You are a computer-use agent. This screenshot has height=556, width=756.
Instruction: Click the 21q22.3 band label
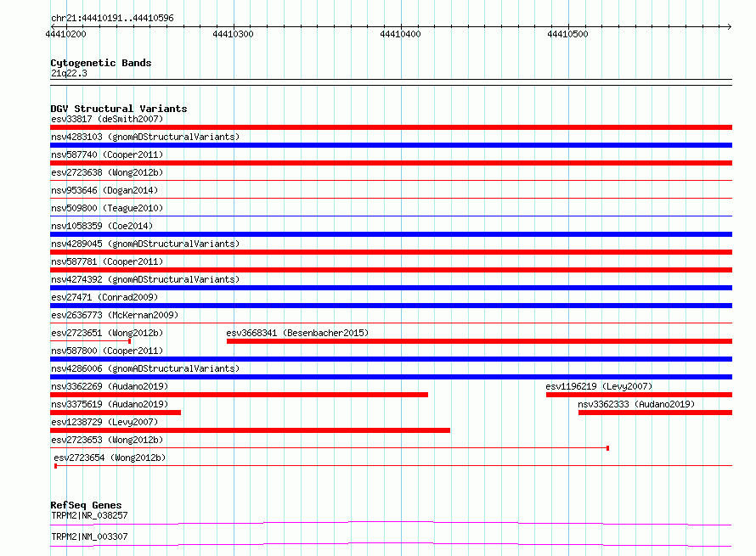click(69, 73)
